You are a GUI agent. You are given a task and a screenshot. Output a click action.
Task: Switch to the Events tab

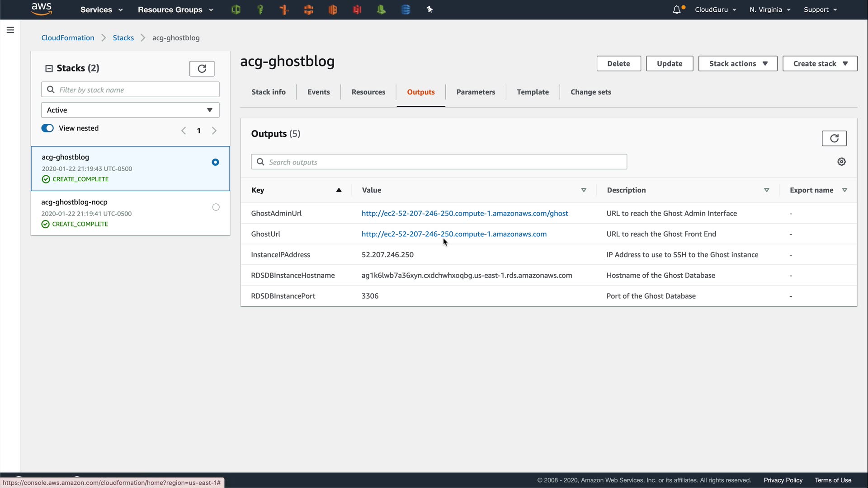[x=318, y=92]
